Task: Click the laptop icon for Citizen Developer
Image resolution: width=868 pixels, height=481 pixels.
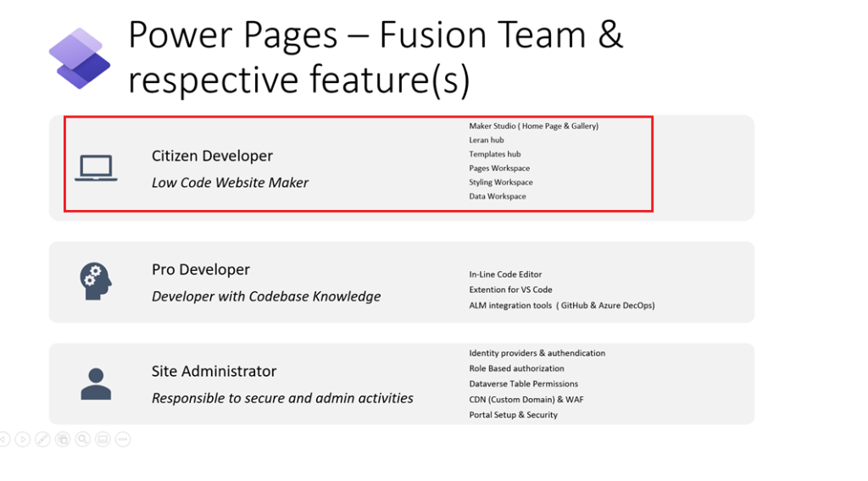Action: [96, 169]
